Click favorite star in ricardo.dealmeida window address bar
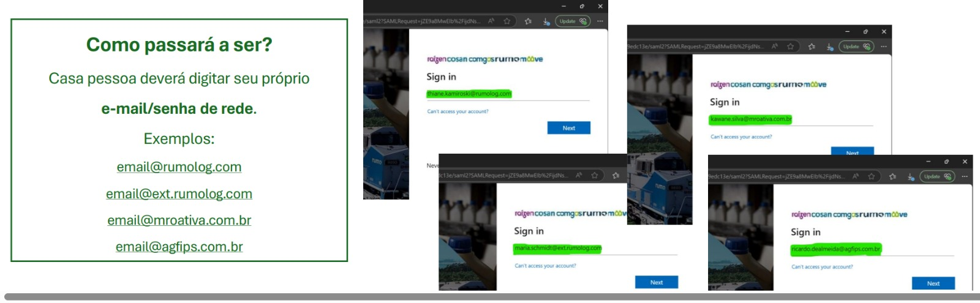 872,176
